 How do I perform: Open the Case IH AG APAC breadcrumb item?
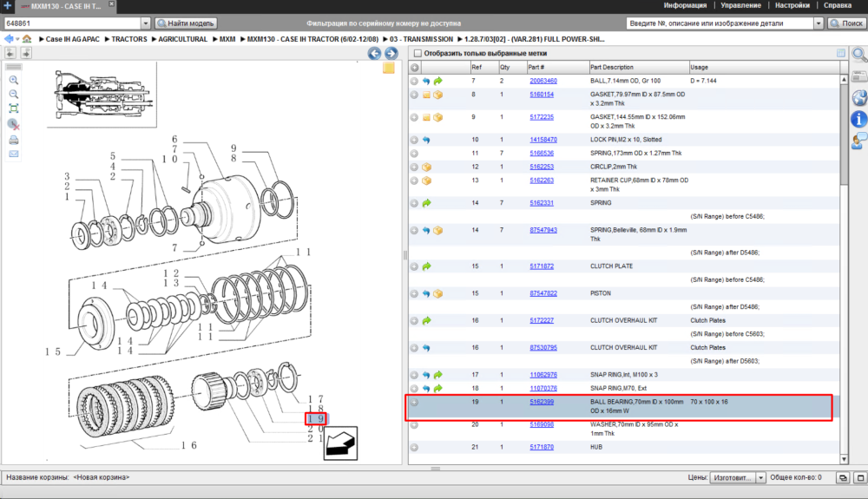click(x=73, y=39)
